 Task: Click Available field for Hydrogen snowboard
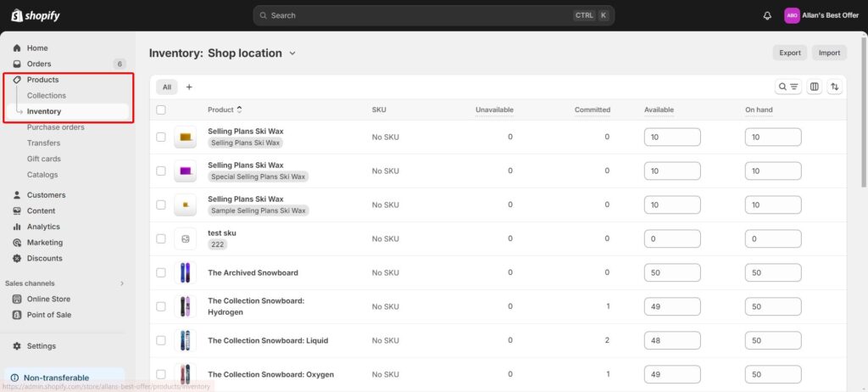(x=671, y=306)
